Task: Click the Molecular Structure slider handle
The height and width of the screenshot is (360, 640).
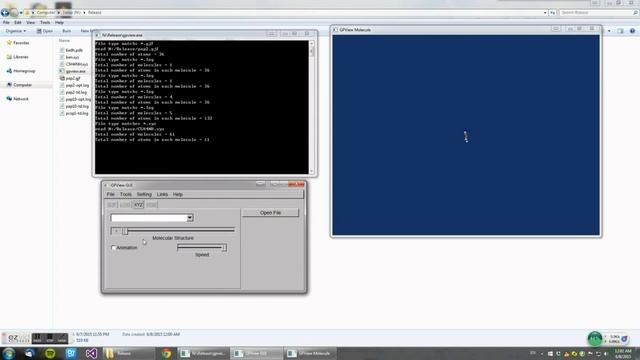Action: (125, 231)
